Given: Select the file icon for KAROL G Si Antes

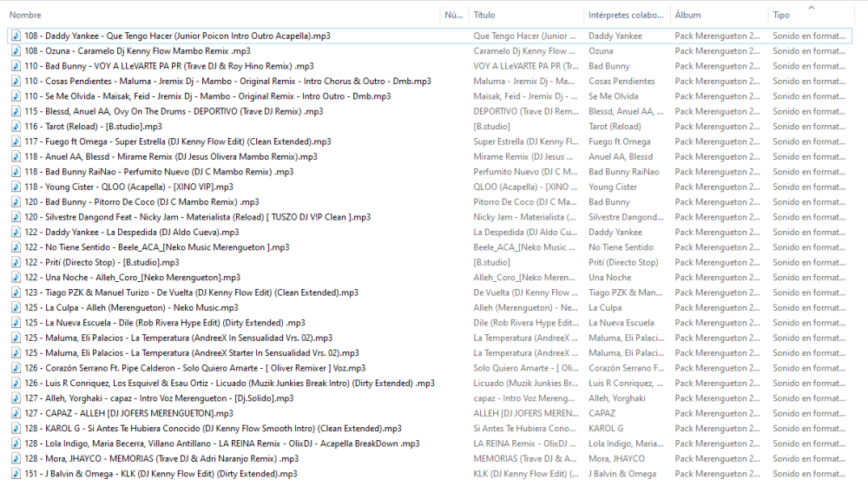Looking at the screenshot, I should (x=16, y=429).
